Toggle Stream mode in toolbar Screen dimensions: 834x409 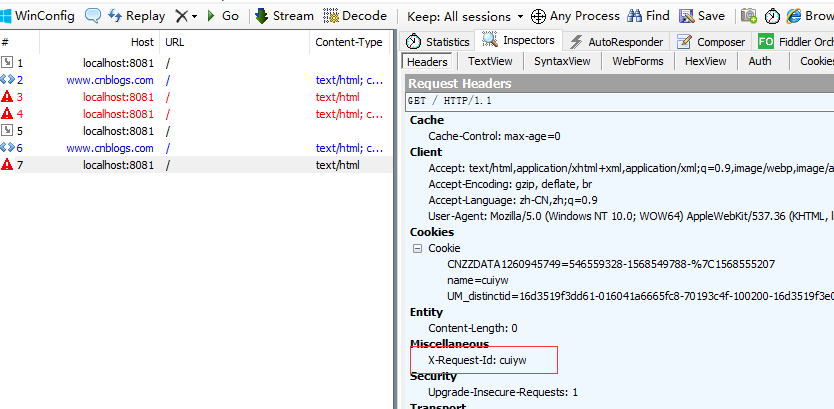(x=284, y=16)
